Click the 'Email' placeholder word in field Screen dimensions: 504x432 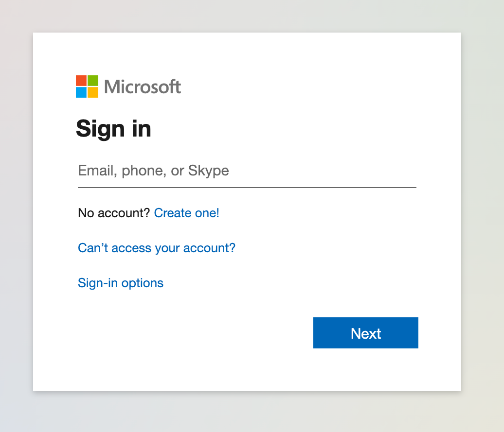tap(96, 171)
